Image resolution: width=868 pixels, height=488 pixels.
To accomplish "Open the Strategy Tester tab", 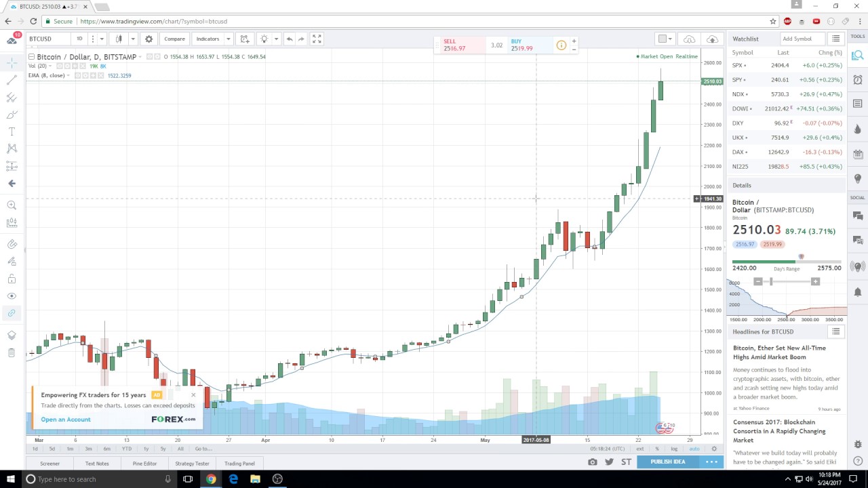I will coord(193,464).
